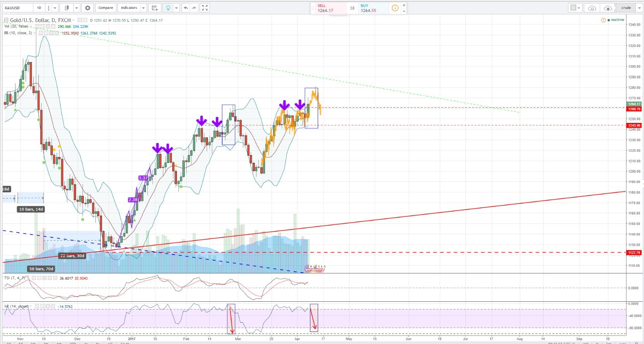Click the load chart layout cloud icon
The height and width of the screenshot is (344, 644).
coord(592,8)
